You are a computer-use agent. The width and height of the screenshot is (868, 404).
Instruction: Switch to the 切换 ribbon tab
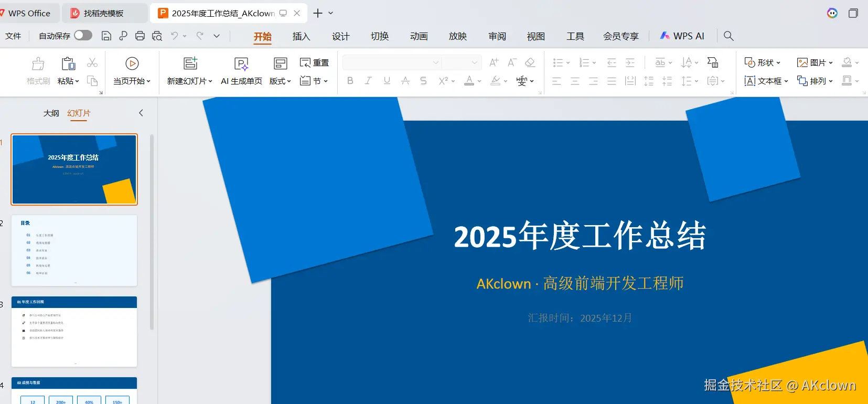pyautogui.click(x=380, y=36)
